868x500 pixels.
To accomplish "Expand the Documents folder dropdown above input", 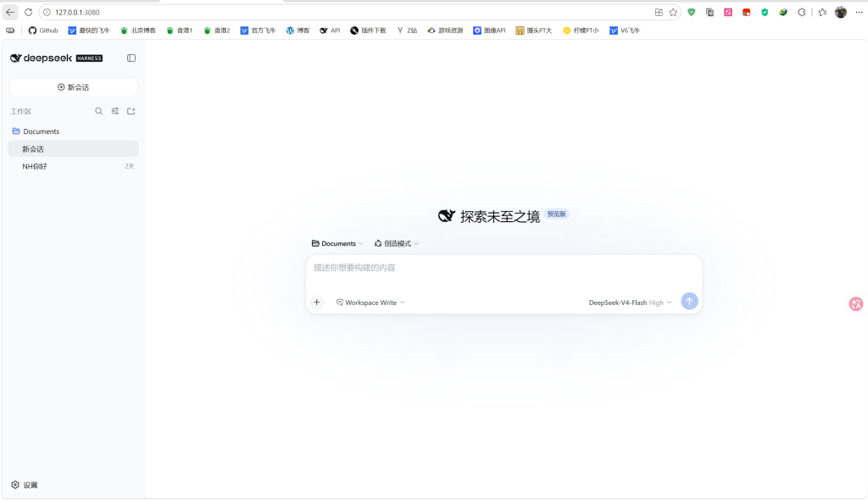I will (x=337, y=243).
